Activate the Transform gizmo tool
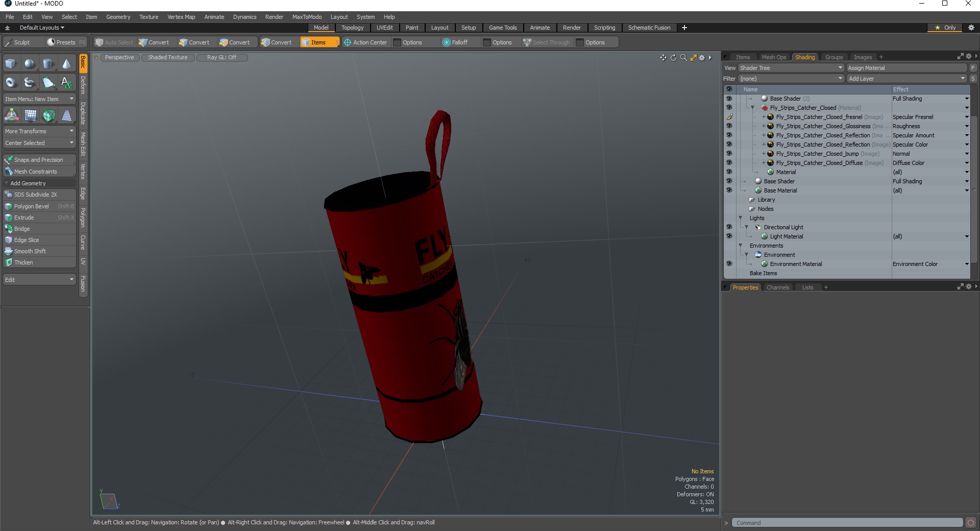980x531 pixels. point(11,116)
